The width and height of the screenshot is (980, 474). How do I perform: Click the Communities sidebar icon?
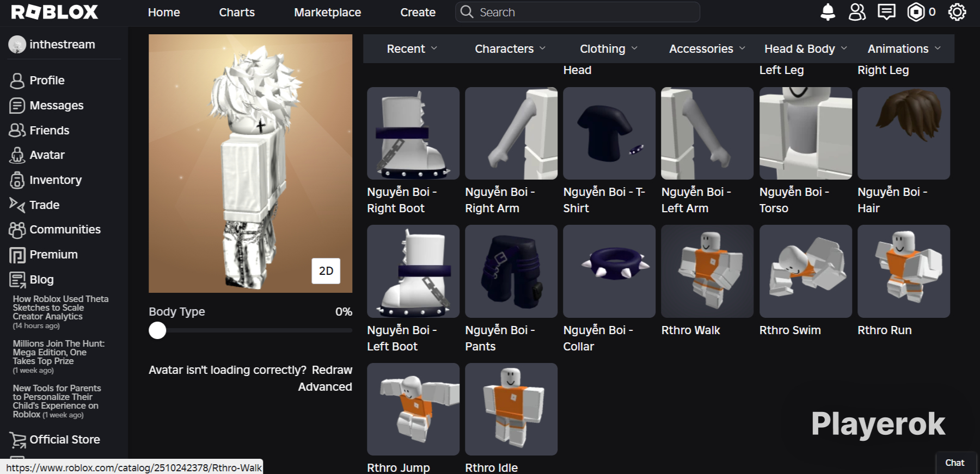tap(17, 230)
